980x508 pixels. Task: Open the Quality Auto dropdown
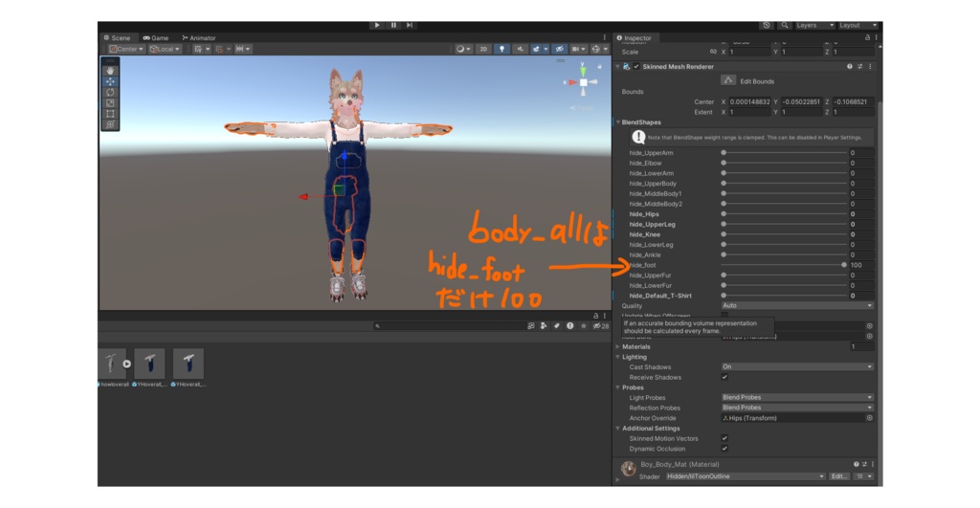797,305
